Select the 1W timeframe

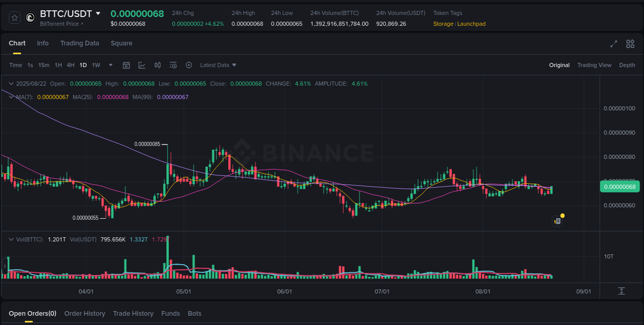[96, 65]
